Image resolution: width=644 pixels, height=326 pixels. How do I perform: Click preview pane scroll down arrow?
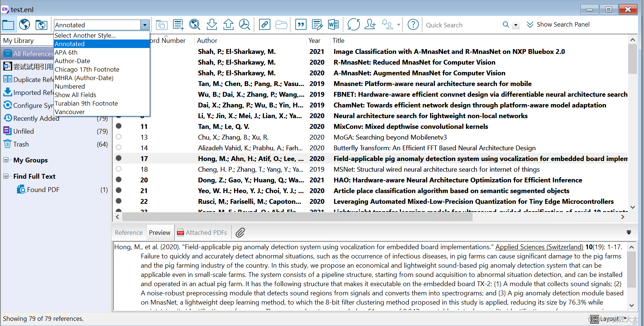[x=631, y=305]
